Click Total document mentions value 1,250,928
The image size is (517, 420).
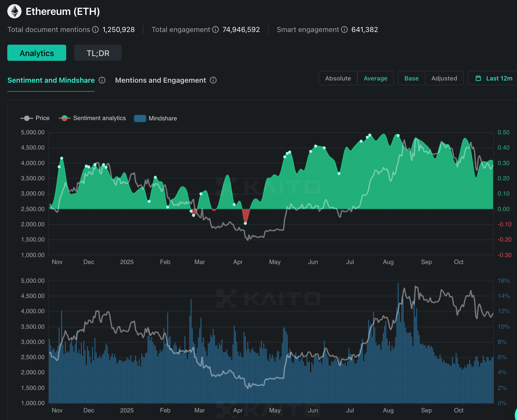coord(118,29)
